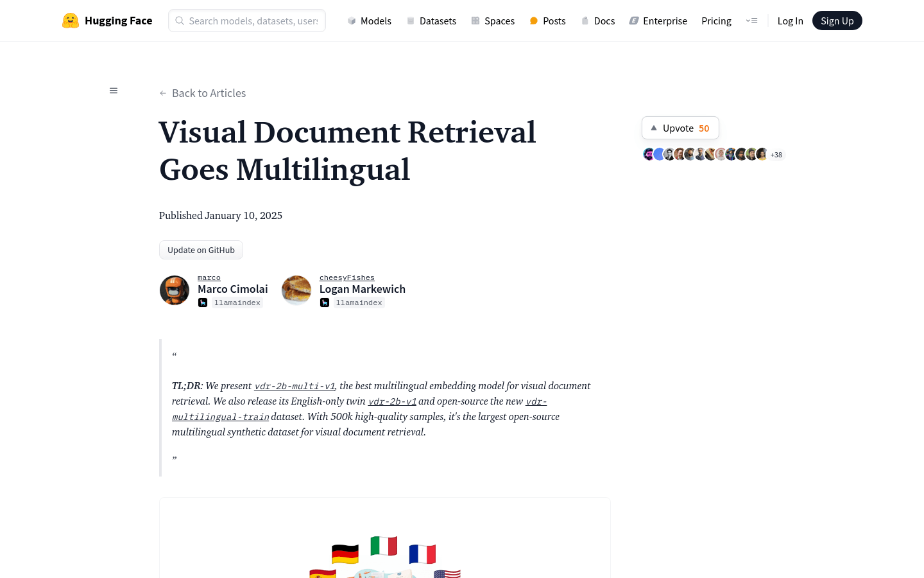The width and height of the screenshot is (924, 578).
Task: Open the Docs navigation link
Action: click(x=597, y=21)
